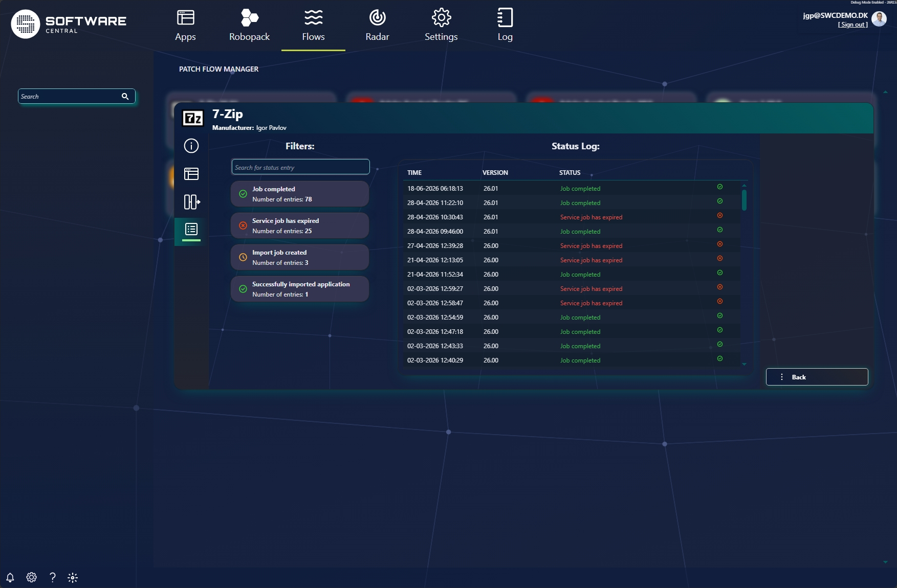Click status log scroll down arrow
The width and height of the screenshot is (897, 588).
coord(744,365)
